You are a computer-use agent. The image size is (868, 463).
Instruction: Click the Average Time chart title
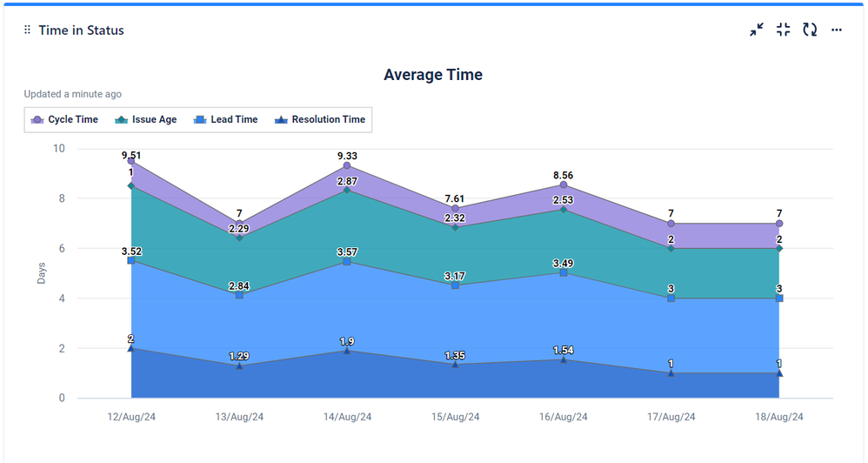[x=433, y=75]
